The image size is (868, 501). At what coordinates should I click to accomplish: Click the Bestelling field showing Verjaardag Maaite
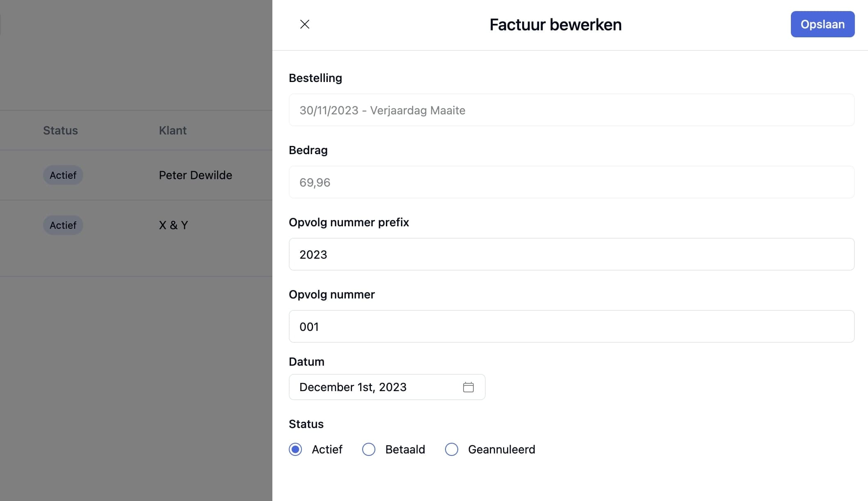382,110
